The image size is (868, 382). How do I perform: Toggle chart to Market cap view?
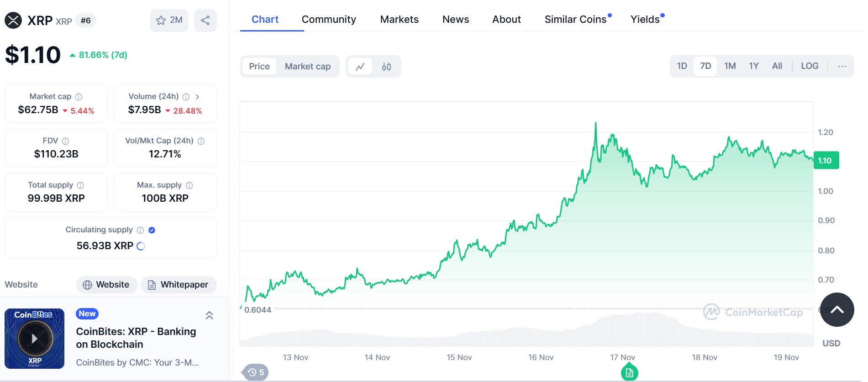pyautogui.click(x=308, y=67)
